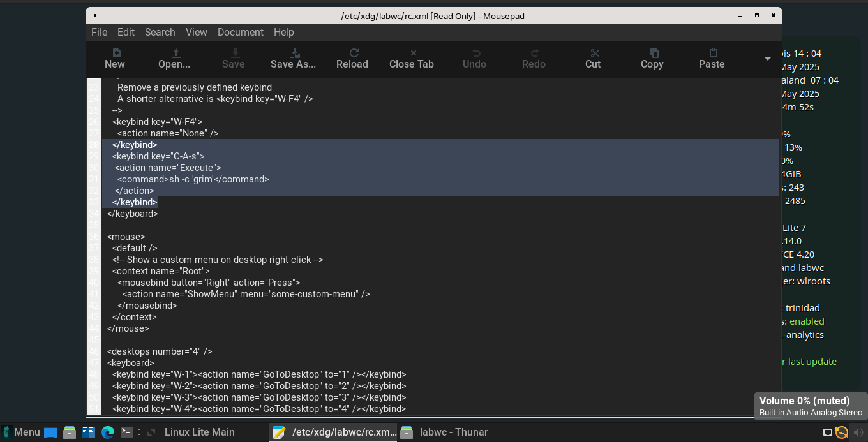Launch file manager from the taskbar
868x442 pixels.
click(70, 432)
